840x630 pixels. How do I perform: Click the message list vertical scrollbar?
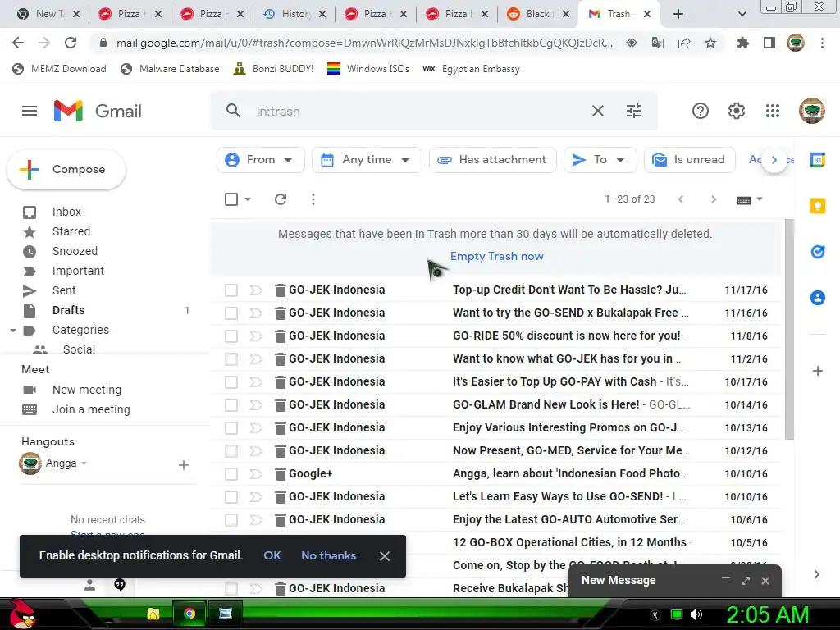point(788,330)
